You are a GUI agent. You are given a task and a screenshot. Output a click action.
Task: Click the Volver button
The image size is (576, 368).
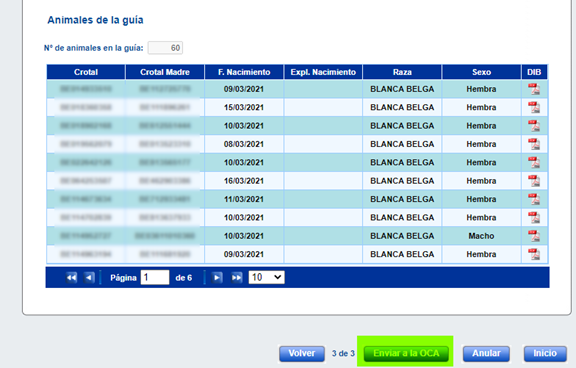point(302,353)
